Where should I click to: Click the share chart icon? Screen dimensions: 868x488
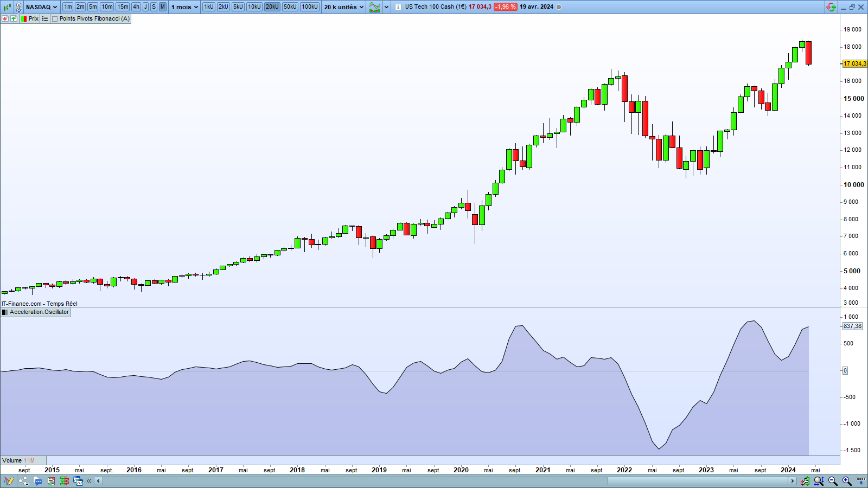pyautogui.click(x=23, y=481)
